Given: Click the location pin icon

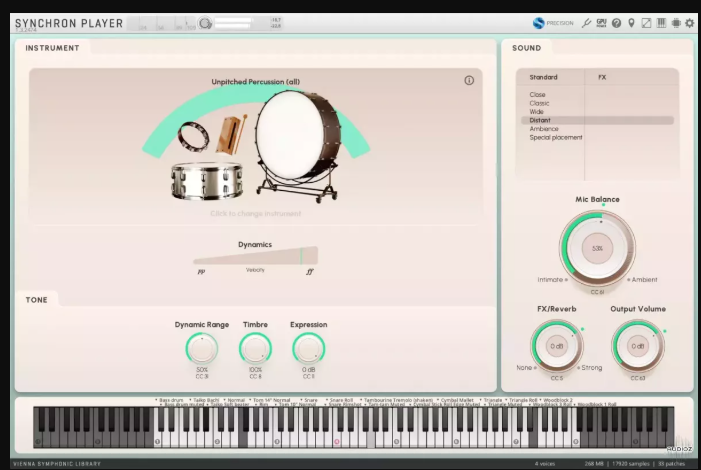Looking at the screenshot, I should pos(631,23).
